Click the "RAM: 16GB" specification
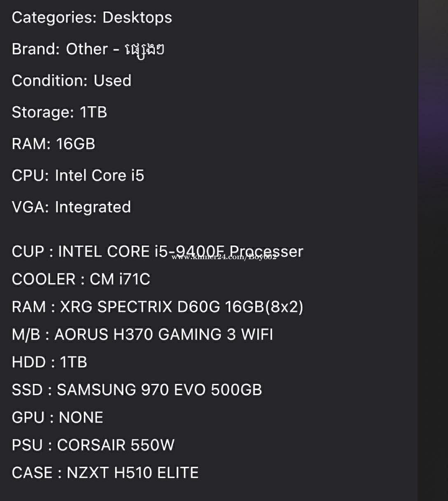Viewport: 448px width, 501px height. coord(54,144)
